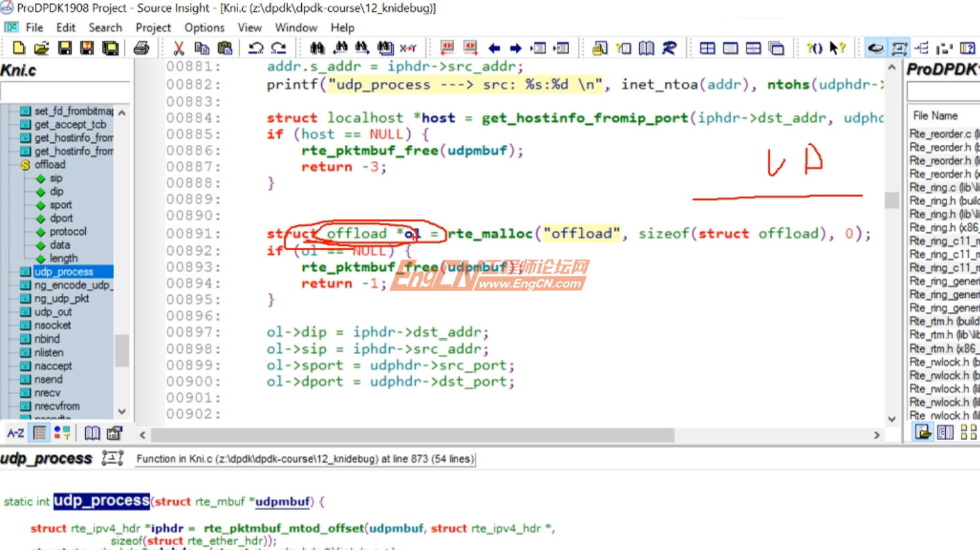This screenshot has height=550, width=980.
Task: Click the Print icon in the toolbar
Action: click(x=141, y=48)
